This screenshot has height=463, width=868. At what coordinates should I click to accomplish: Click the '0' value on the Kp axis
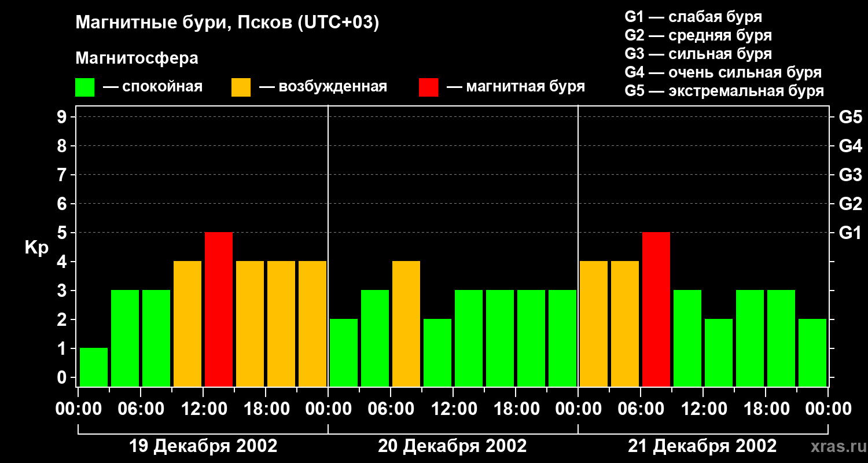(x=63, y=377)
